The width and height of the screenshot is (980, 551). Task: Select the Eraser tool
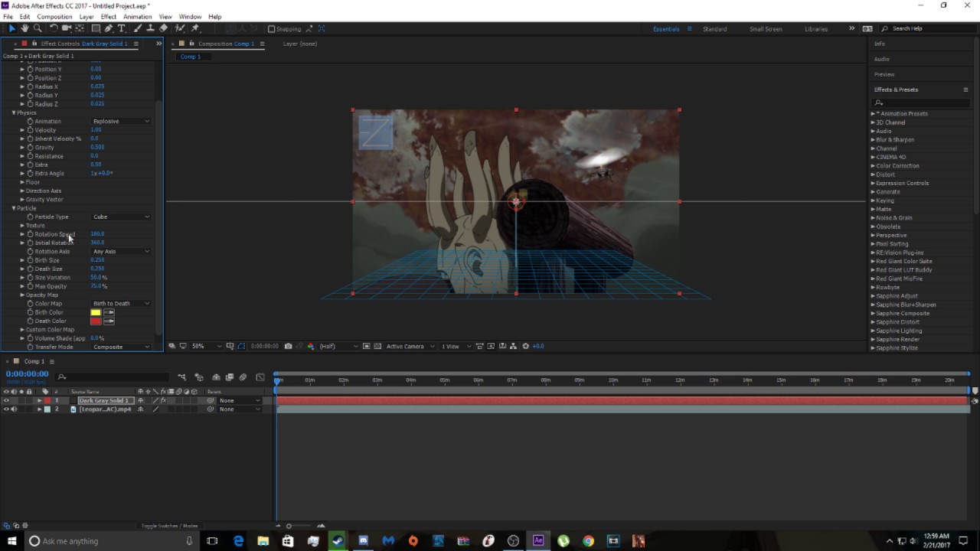click(163, 28)
